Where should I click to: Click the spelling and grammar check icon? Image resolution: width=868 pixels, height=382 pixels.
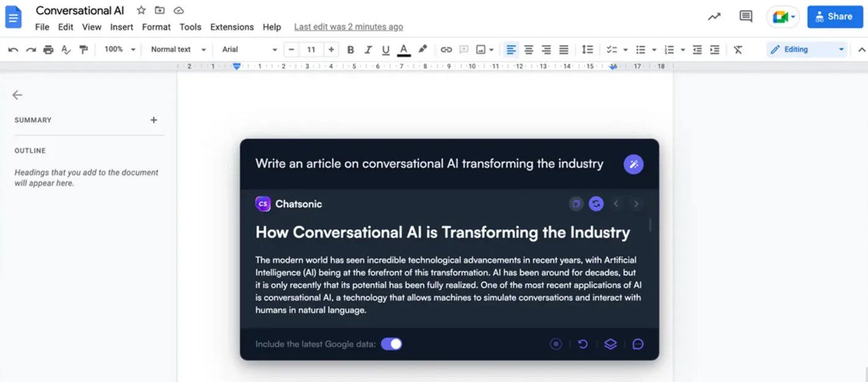pos(66,49)
